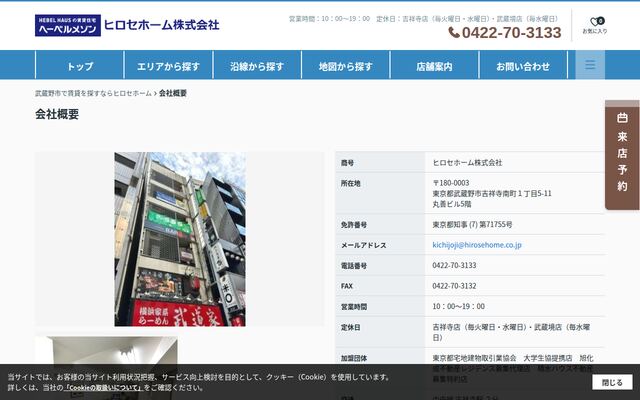Click the 会社概要 breadcrumb text

tap(173, 93)
